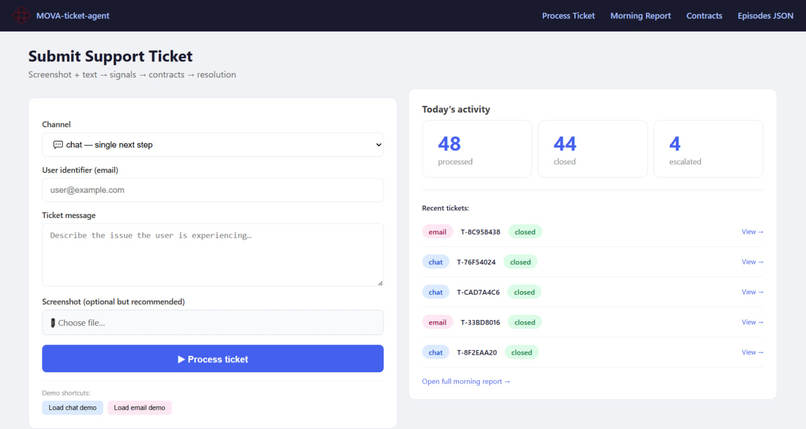Viewport: 806px width, 429px height.
Task: Click the textarea resize handle corner
Action: coord(380,283)
